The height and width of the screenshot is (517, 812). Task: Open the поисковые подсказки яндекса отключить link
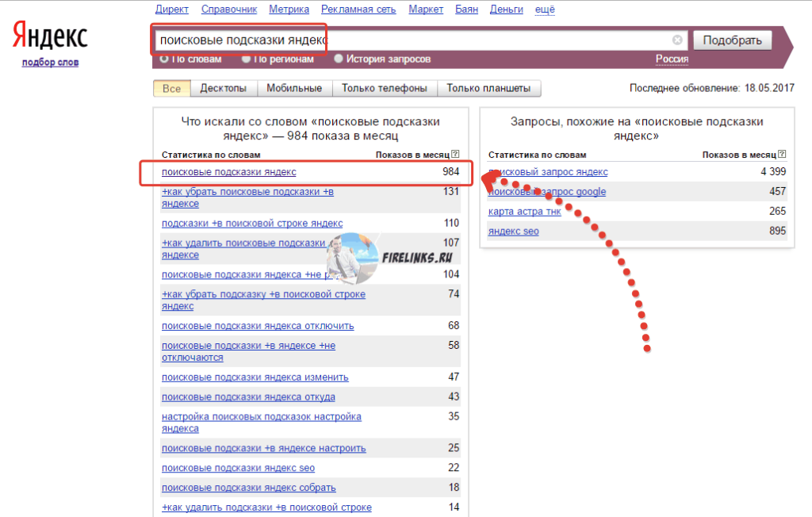pos(258,326)
